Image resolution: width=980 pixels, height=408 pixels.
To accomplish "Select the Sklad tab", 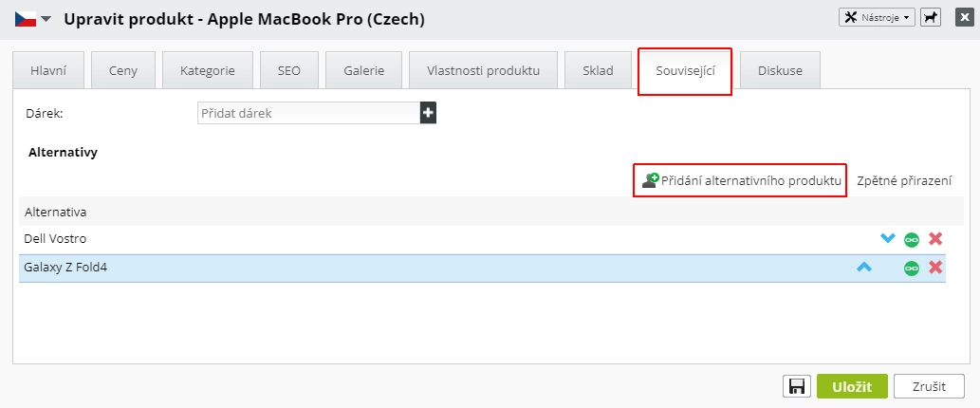I will pyautogui.click(x=598, y=70).
